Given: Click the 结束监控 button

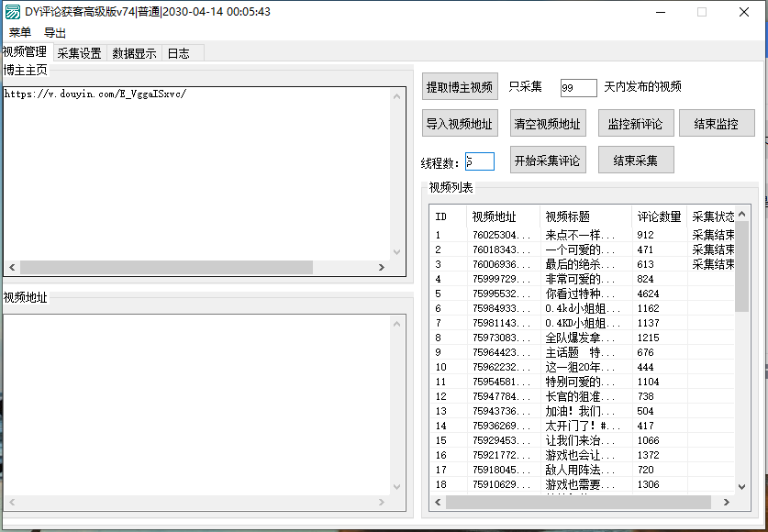Looking at the screenshot, I should pyautogui.click(x=716, y=124).
